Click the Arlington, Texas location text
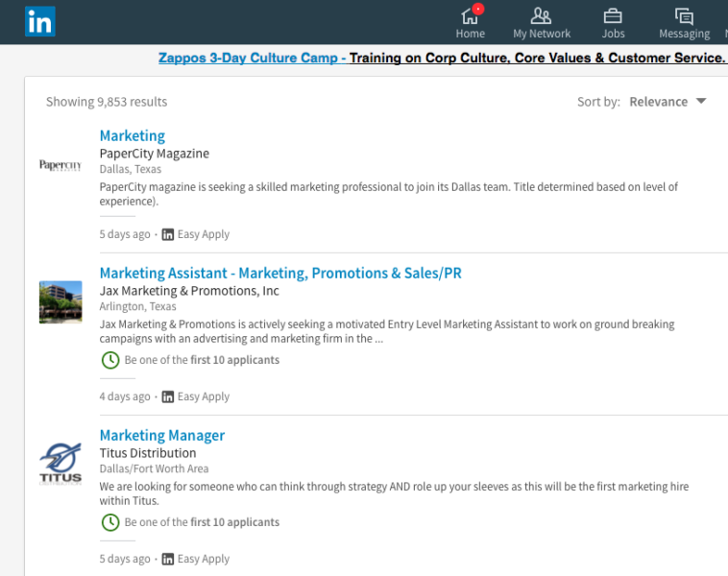This screenshot has width=728, height=576. pos(138,306)
